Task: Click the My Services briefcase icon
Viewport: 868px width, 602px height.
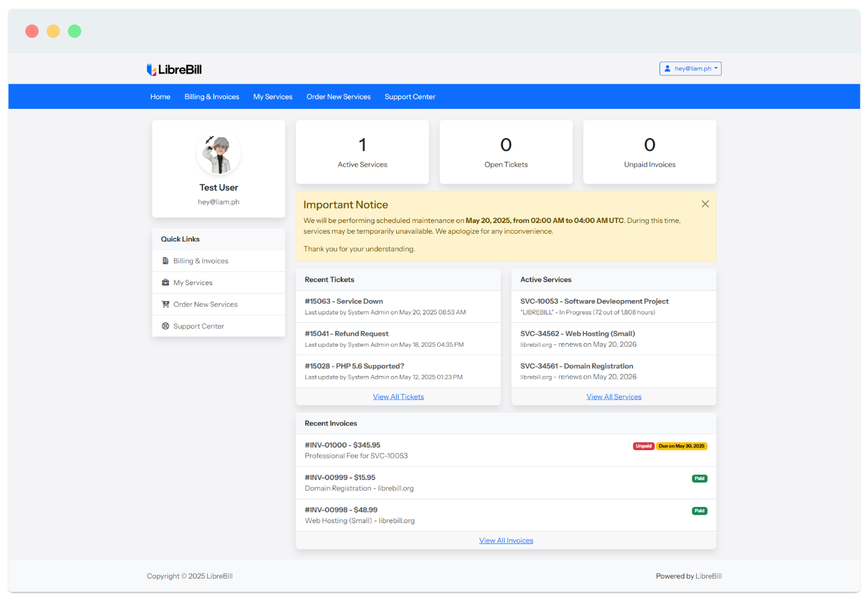Action: (x=165, y=283)
